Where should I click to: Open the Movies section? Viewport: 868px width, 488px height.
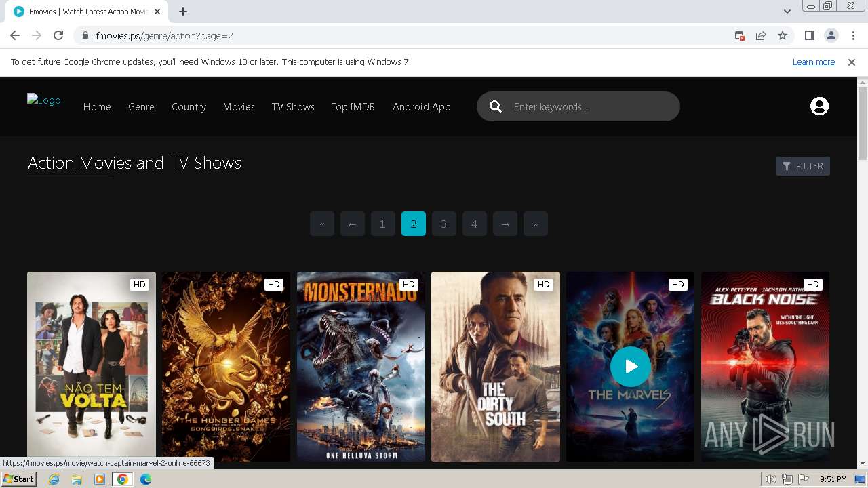pyautogui.click(x=239, y=107)
